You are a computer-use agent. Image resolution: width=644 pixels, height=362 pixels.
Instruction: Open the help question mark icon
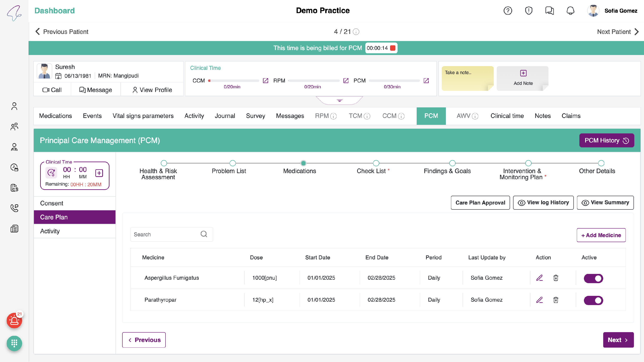[x=507, y=11]
